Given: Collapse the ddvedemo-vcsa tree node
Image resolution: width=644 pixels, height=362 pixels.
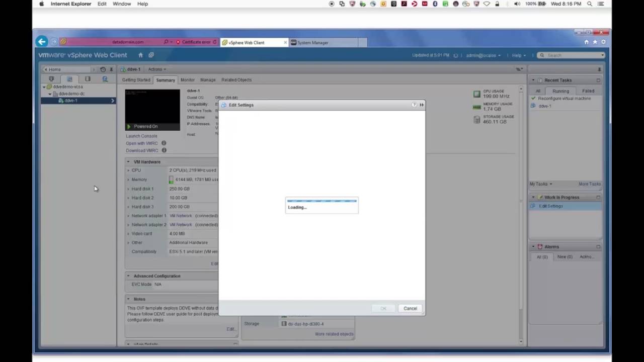Looking at the screenshot, I should 44,87.
